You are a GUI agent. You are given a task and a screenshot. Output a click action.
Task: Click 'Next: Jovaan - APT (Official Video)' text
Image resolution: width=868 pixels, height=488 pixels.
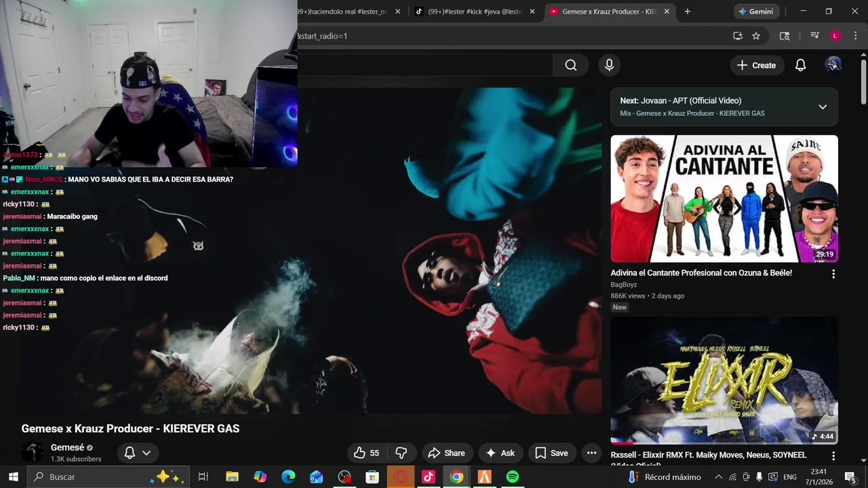point(680,100)
